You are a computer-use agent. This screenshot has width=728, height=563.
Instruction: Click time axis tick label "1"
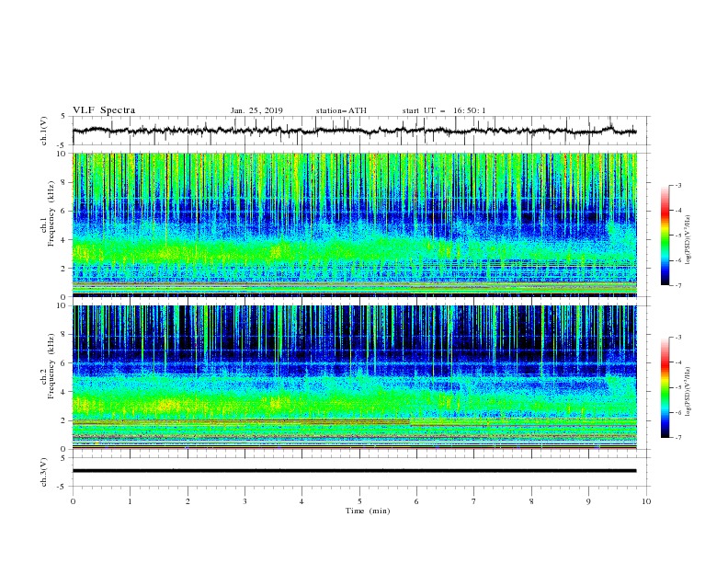(130, 501)
